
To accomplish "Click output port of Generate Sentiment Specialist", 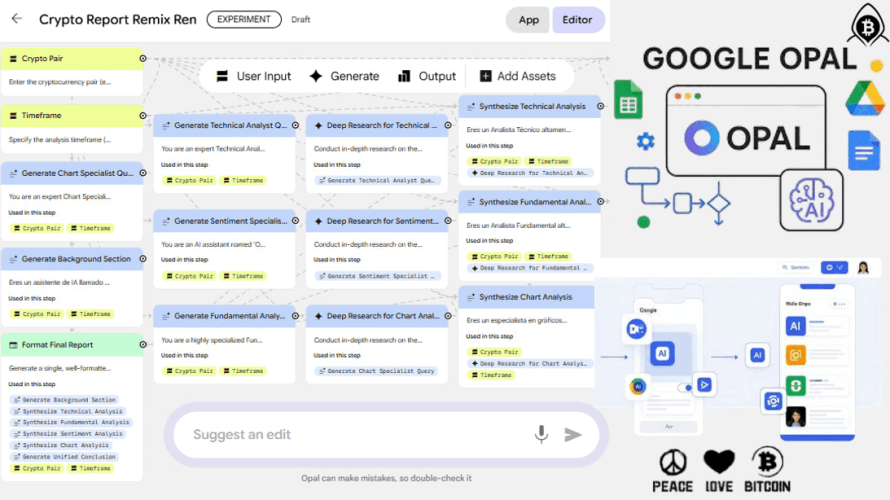I will click(x=296, y=221).
